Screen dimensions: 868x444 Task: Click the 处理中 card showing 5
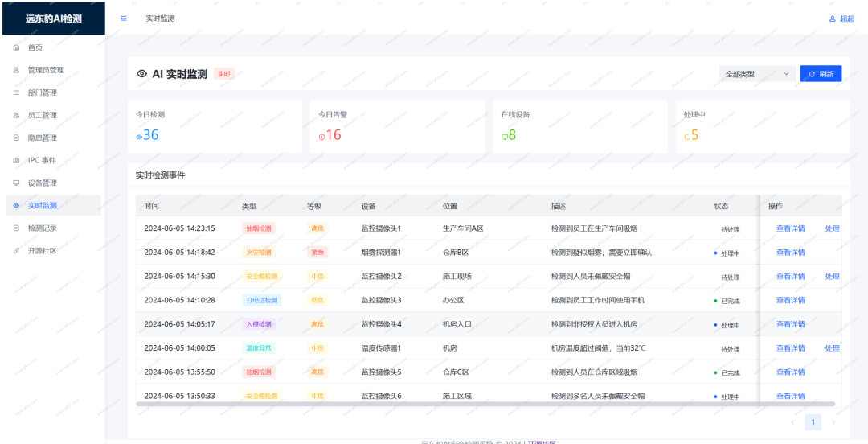[x=763, y=127]
